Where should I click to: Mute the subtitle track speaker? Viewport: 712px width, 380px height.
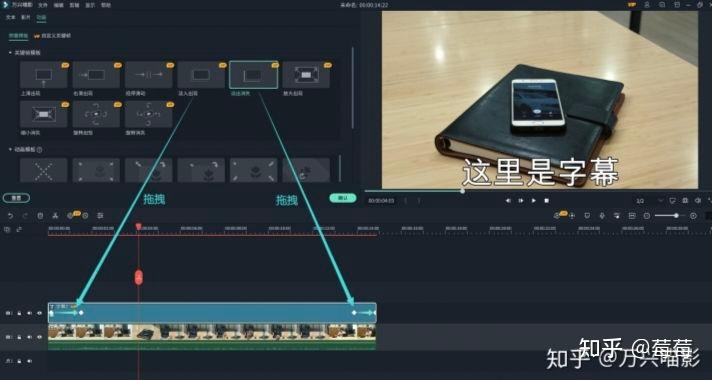30,313
